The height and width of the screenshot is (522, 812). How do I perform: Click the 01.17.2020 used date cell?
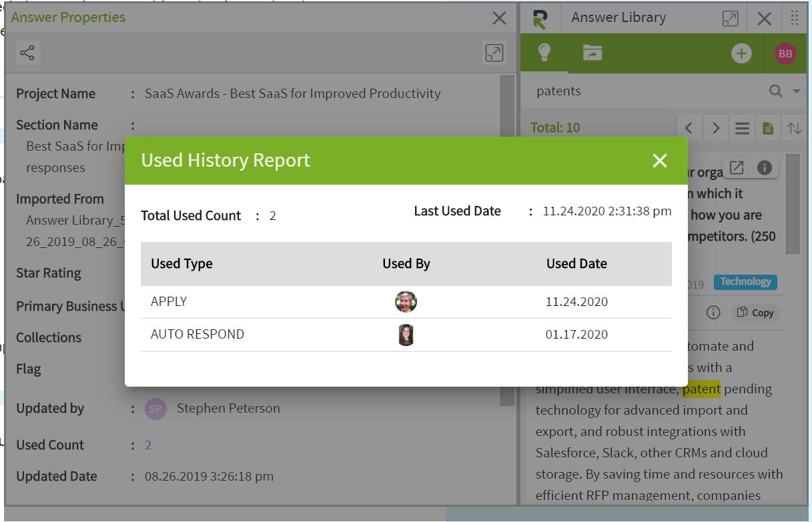(576, 334)
